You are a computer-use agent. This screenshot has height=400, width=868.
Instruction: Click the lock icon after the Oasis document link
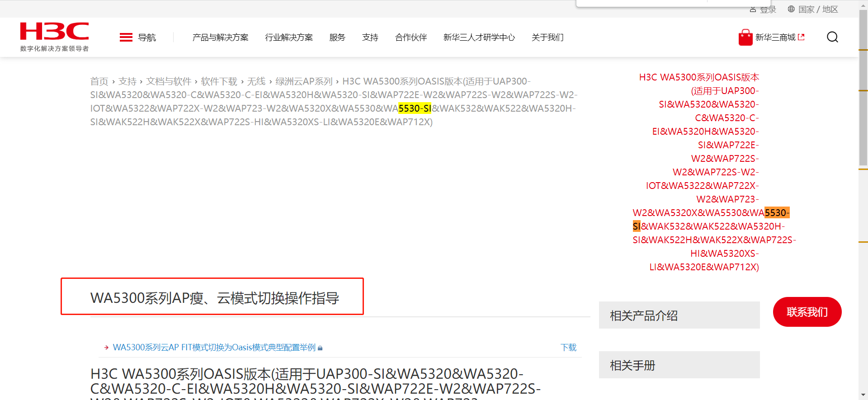tap(320, 348)
